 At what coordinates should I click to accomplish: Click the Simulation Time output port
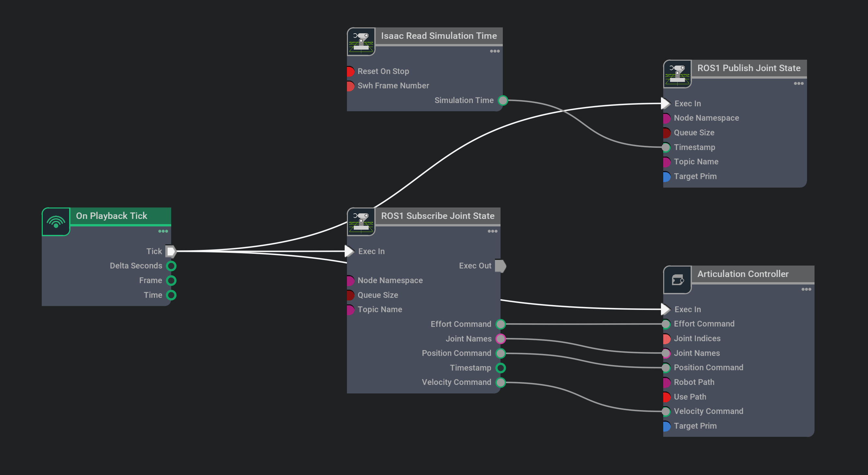pos(503,100)
